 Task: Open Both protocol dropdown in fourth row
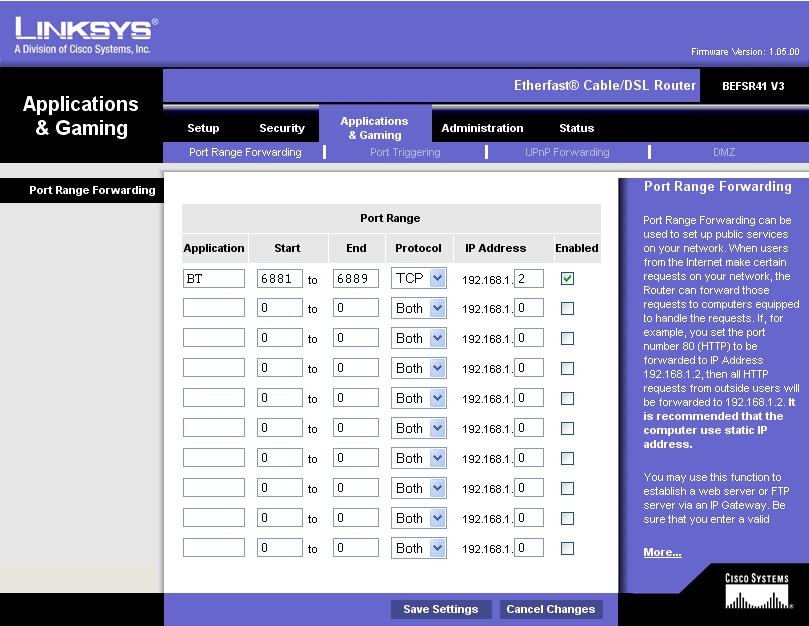tap(418, 368)
